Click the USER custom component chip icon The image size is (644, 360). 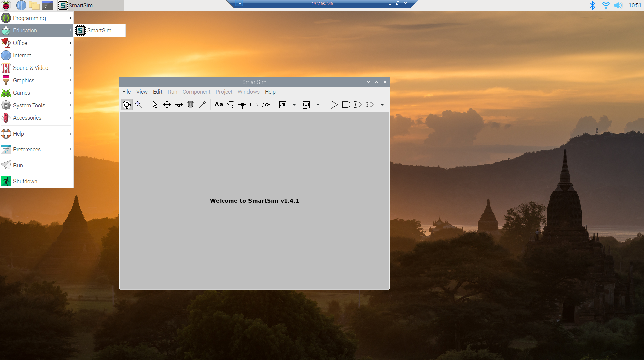coord(283,105)
